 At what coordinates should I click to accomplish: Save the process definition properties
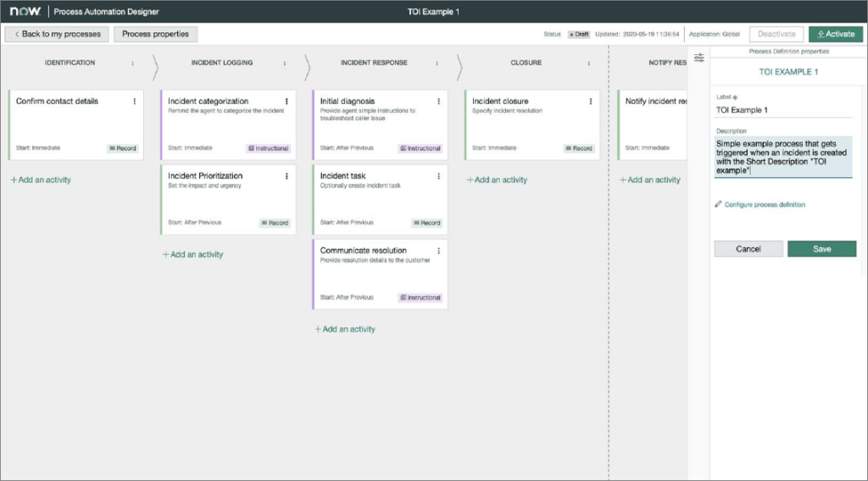tap(821, 249)
